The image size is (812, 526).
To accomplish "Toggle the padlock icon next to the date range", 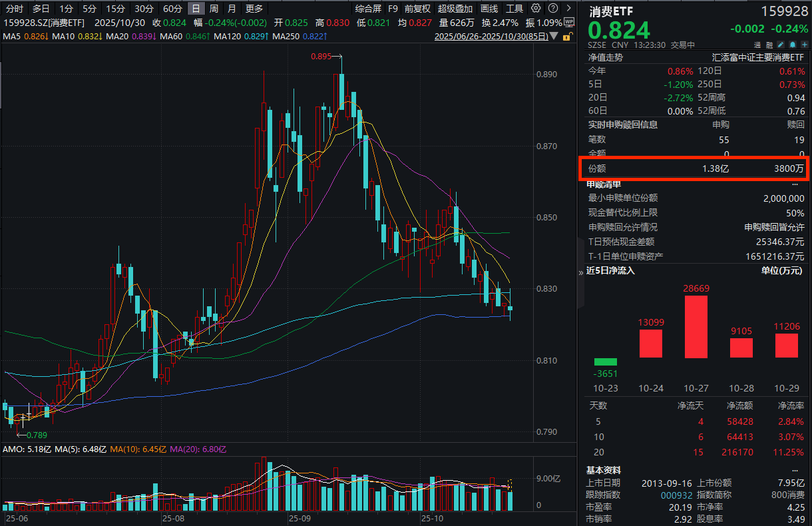I will [x=566, y=37].
